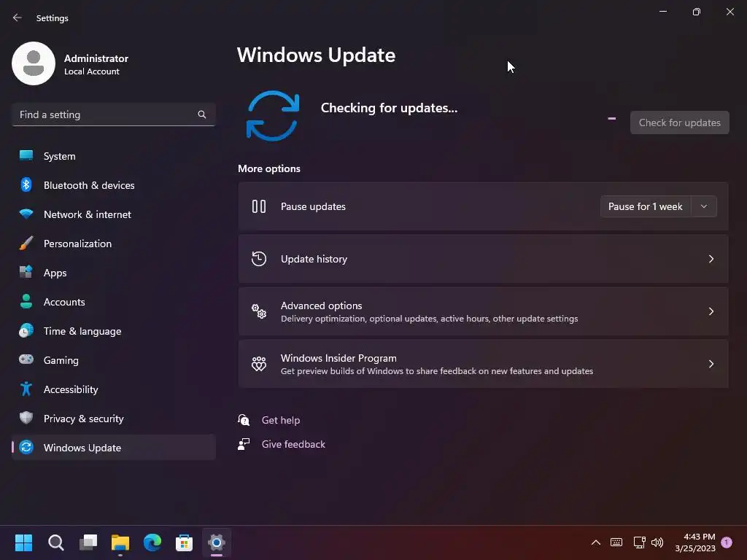This screenshot has height=560, width=747.
Task: Select Privacy & security in sidebar
Action: (113, 419)
